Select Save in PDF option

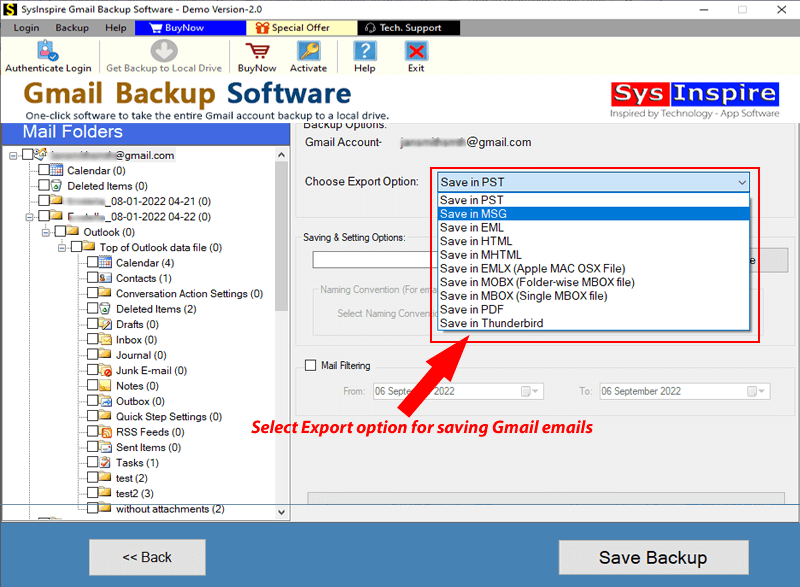594,310
